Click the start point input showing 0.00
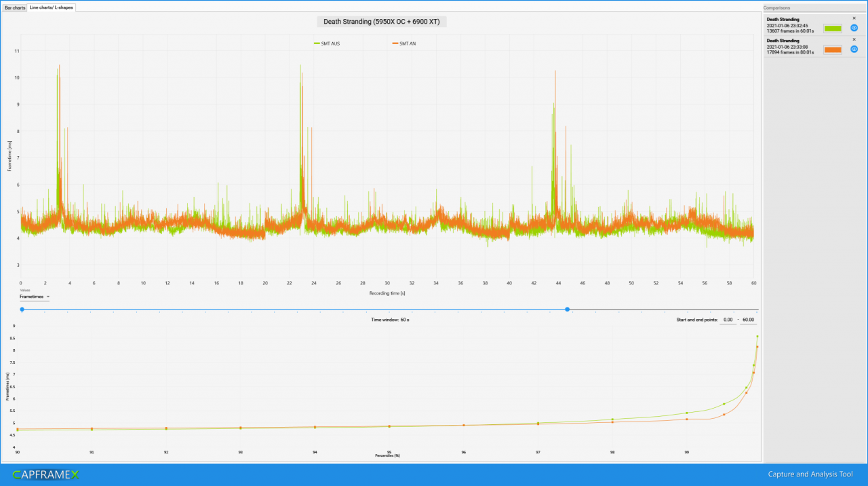 coord(728,320)
